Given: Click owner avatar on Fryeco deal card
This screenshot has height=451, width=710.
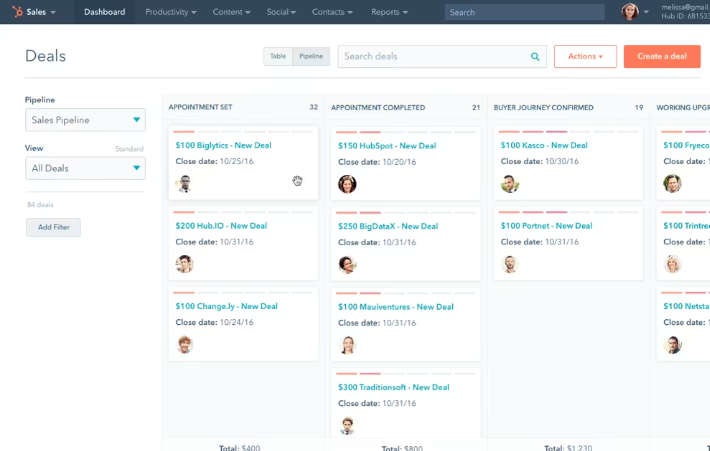Looking at the screenshot, I should (672, 183).
